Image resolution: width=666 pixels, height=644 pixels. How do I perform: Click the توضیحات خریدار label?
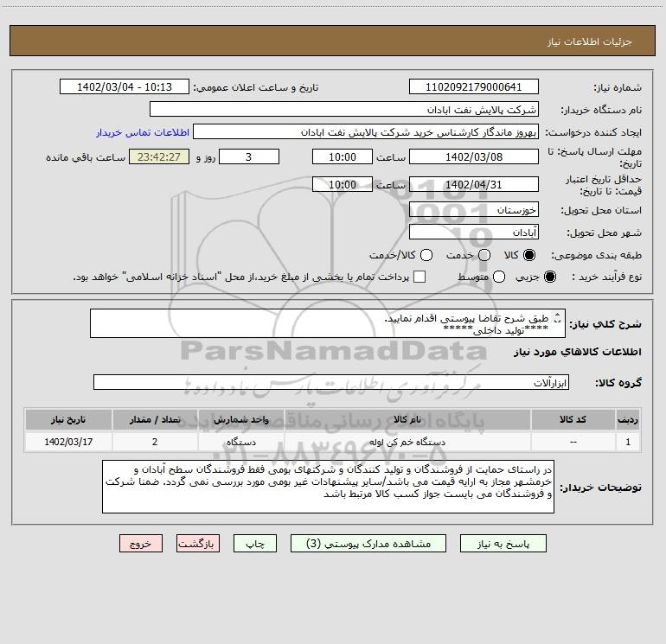pos(600,488)
